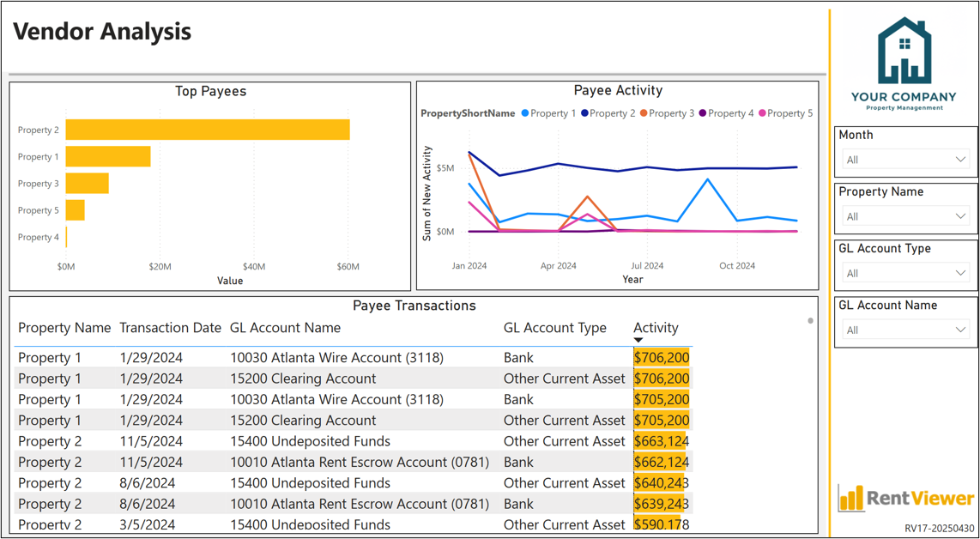Click the sort arrow under Activity header

(x=638, y=340)
